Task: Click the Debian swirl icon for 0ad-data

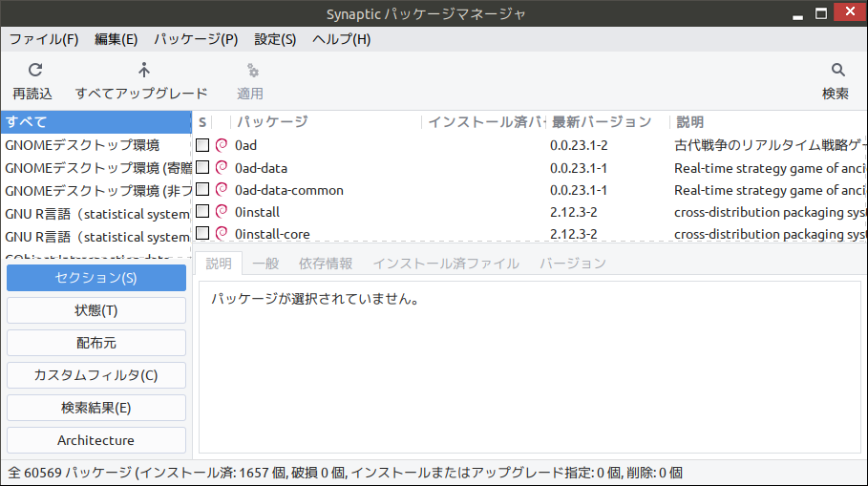Action: click(x=222, y=168)
